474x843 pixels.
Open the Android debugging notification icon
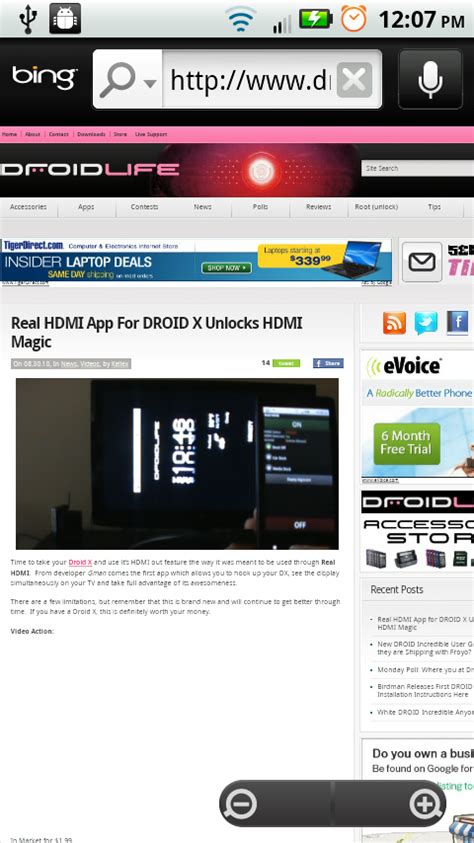(x=65, y=18)
